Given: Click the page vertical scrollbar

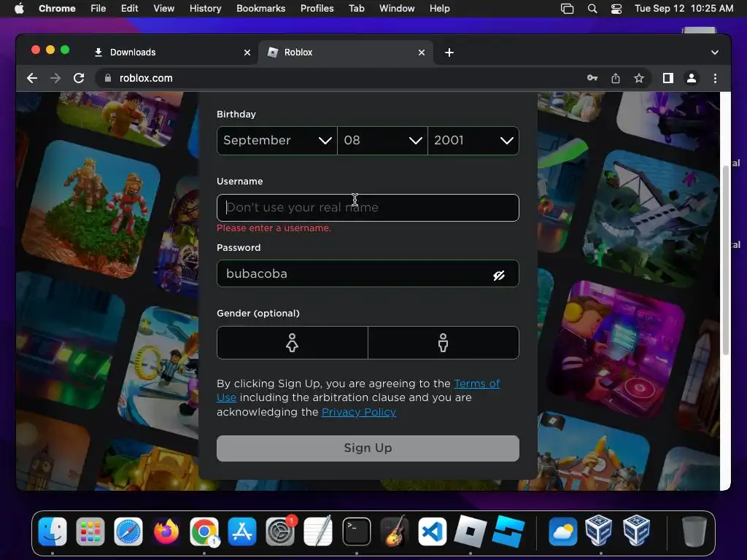Looking at the screenshot, I should tap(726, 260).
